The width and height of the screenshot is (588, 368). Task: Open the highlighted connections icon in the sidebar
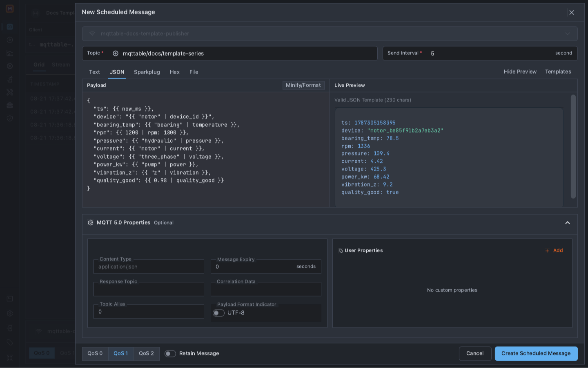(x=10, y=27)
